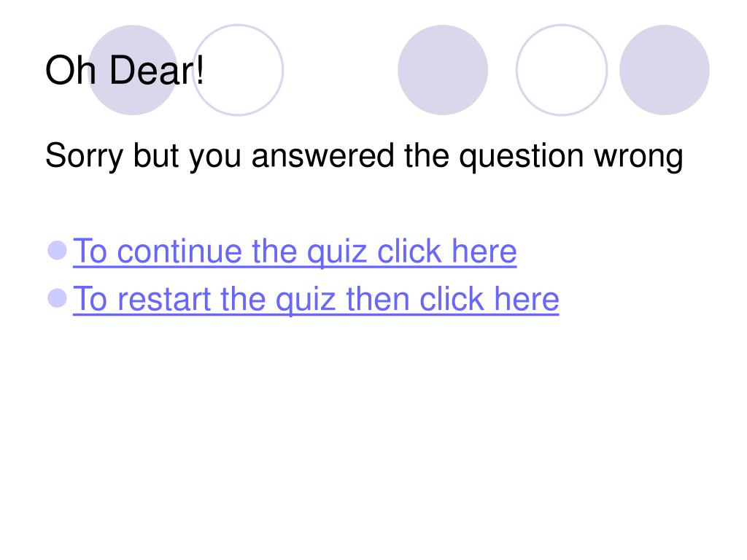Click the 'To continue the quiz click here' link
Screen dimensions: 747x560
click(x=295, y=252)
